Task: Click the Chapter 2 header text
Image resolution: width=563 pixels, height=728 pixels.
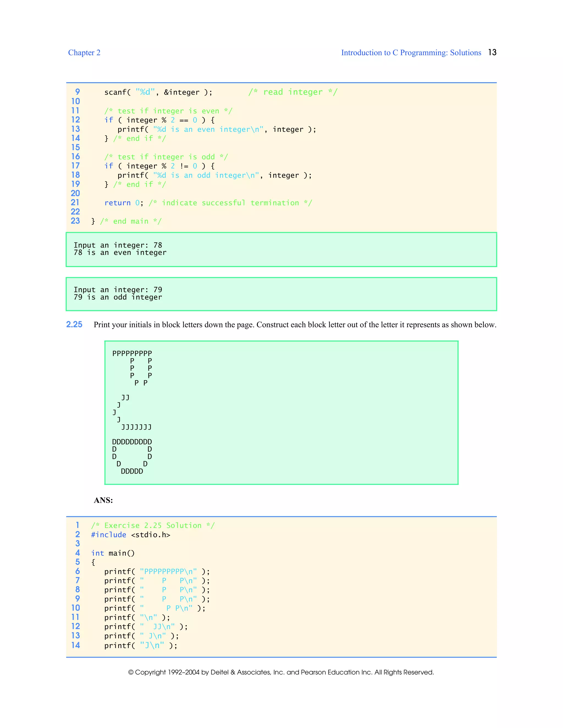Action: coord(84,53)
